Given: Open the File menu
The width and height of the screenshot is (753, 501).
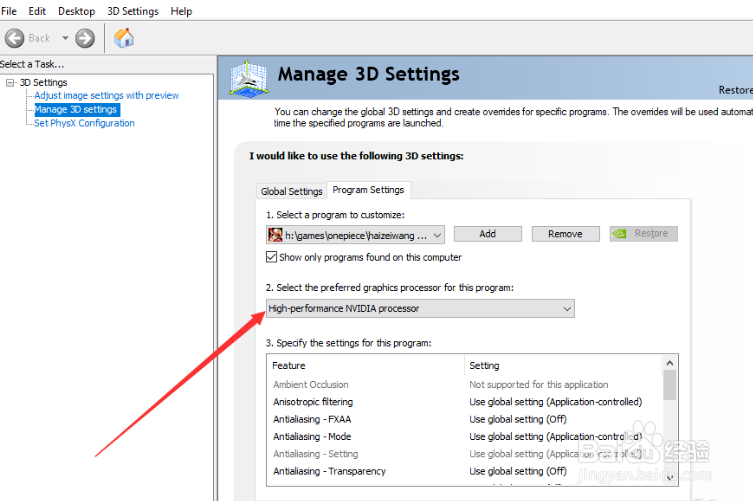Looking at the screenshot, I should coord(9,11).
